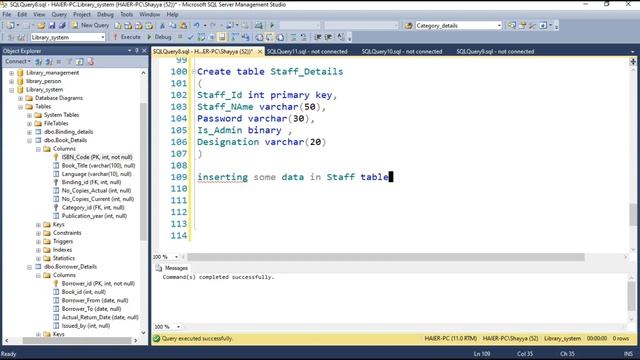Select ISBN_Code column in Object Explorer
Viewport: 640px width, 360px height.
[97, 157]
